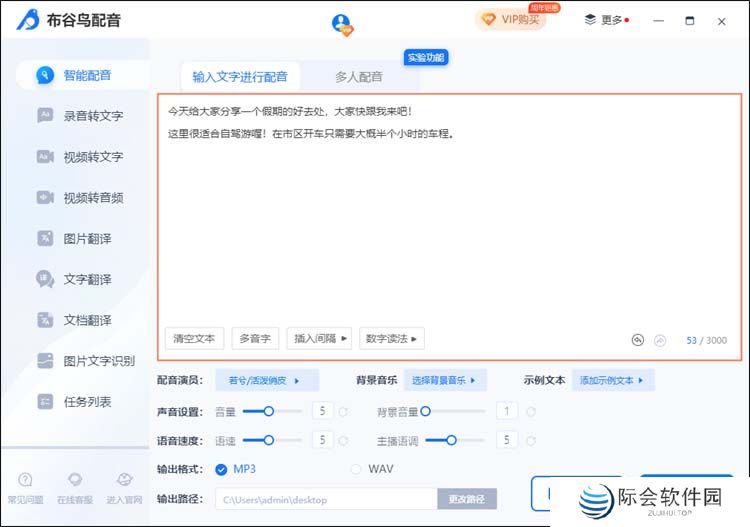
Task: Open 在线客服 support icon
Action: point(75,479)
